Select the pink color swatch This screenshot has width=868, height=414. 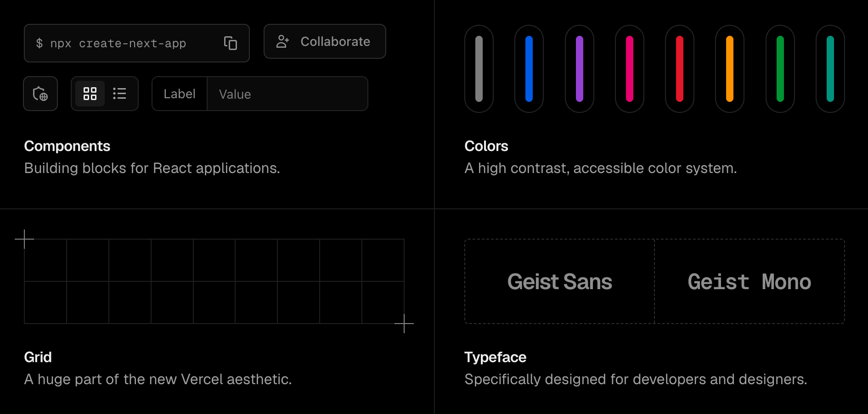click(x=630, y=69)
